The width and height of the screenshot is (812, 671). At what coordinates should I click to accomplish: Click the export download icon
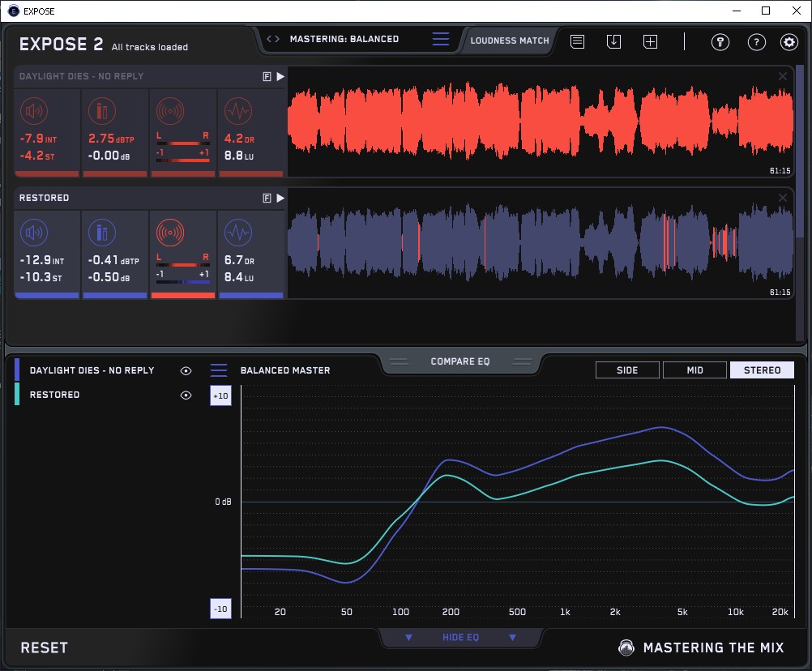point(613,41)
